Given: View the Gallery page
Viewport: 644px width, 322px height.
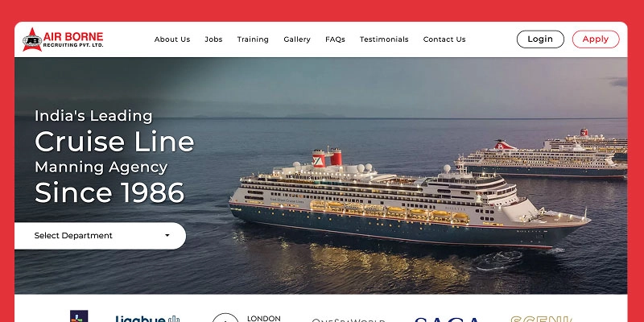Looking at the screenshot, I should (x=297, y=39).
